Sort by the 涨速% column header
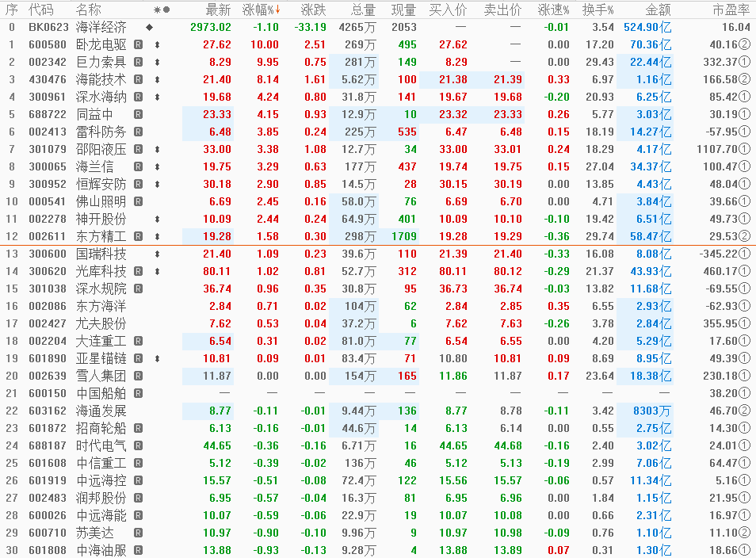The width and height of the screenshot is (756, 558). pos(553,10)
